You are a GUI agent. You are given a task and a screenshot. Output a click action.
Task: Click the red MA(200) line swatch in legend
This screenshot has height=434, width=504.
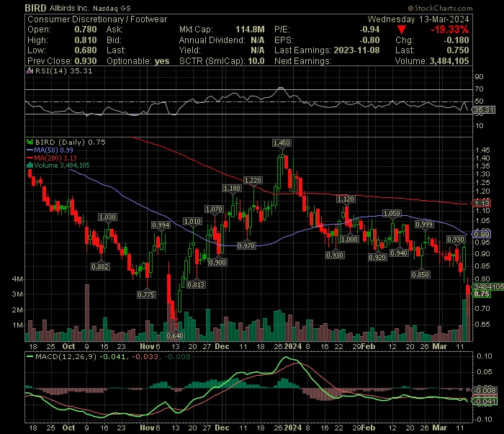point(30,158)
